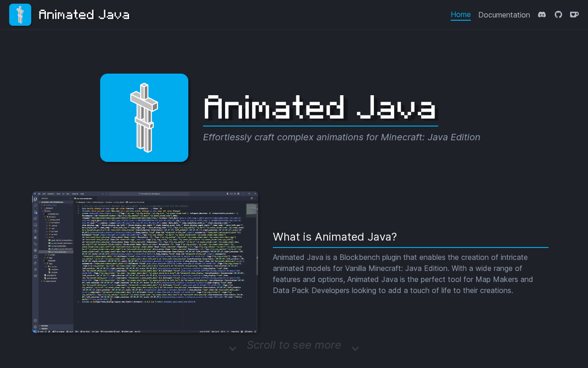Open the Discord server link icon
Viewport: 588px width, 368px height.
click(542, 15)
